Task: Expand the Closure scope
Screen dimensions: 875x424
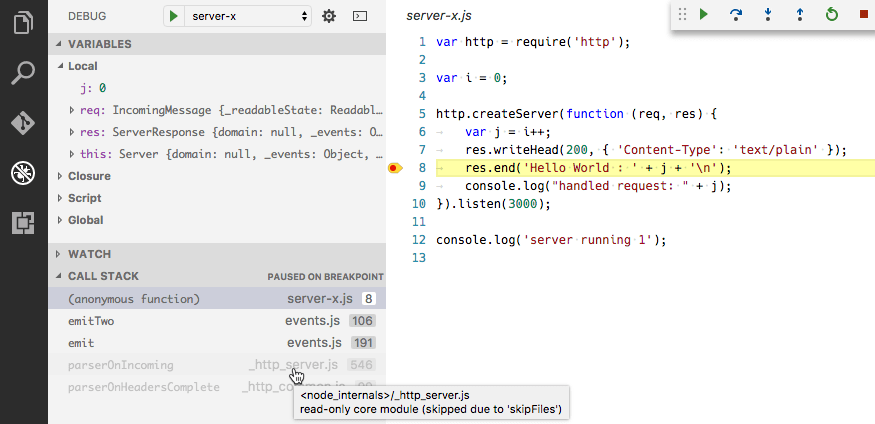Action: pyautogui.click(x=89, y=176)
